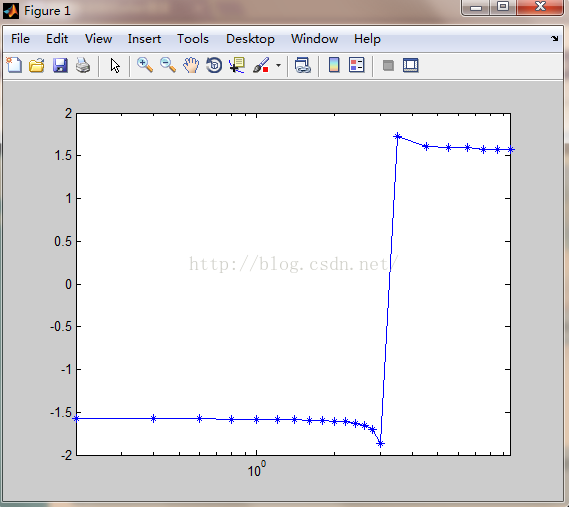Click the y-axis label 2

click(68, 114)
